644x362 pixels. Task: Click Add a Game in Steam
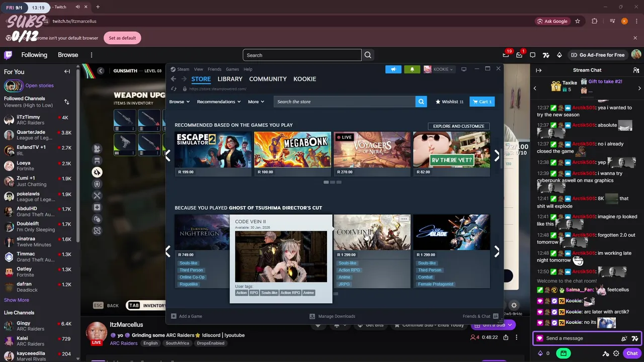pyautogui.click(x=186, y=316)
